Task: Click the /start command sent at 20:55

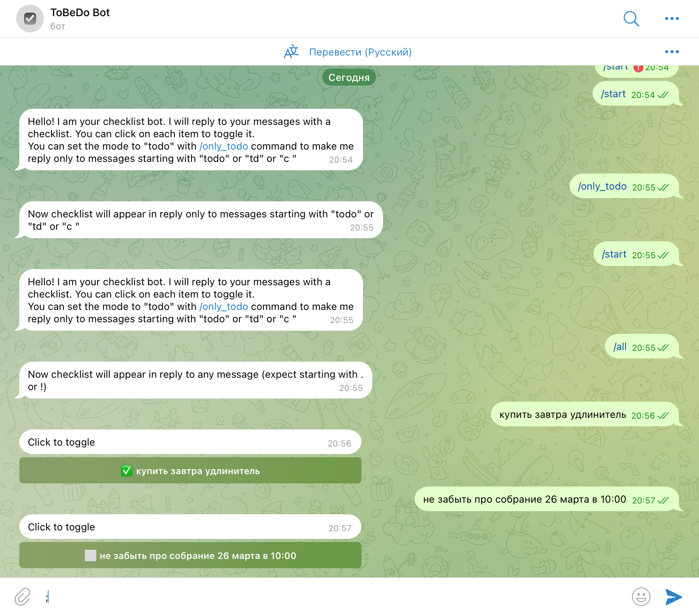Action: coord(636,254)
